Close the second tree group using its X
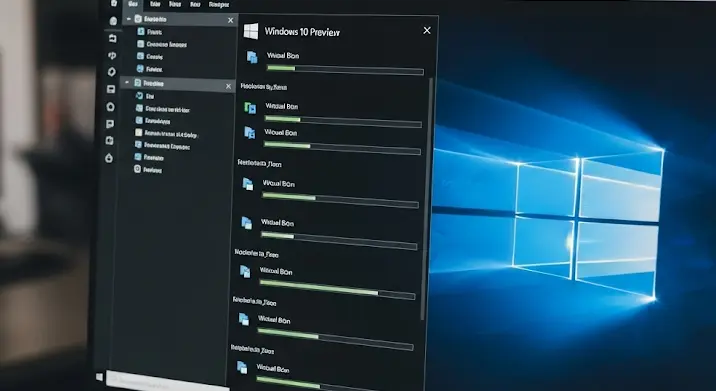Screen dimensions: 716x391 coord(228,86)
